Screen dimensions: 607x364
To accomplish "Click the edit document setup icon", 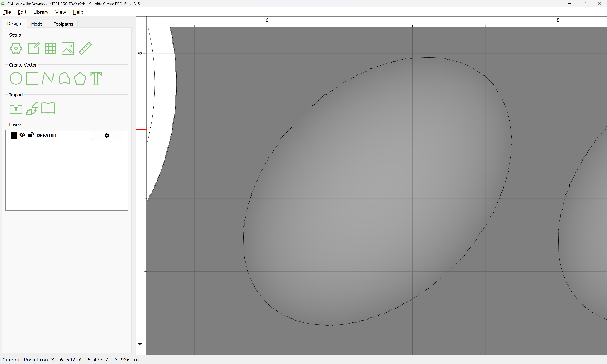I will click(33, 48).
